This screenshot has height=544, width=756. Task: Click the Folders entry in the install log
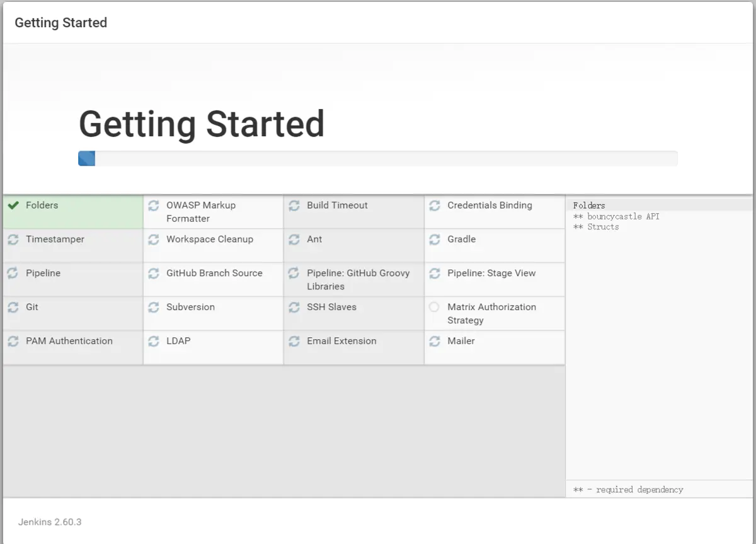tap(589, 205)
